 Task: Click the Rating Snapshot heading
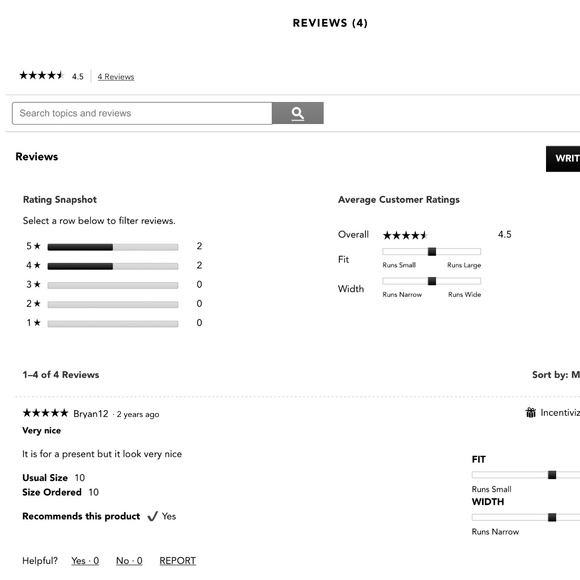(60, 200)
